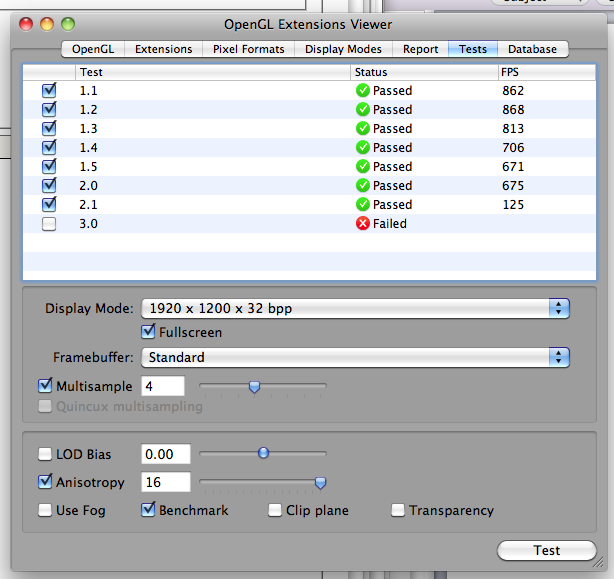Select test name 3.0 in the list
This screenshot has height=579, width=614.
88,224
